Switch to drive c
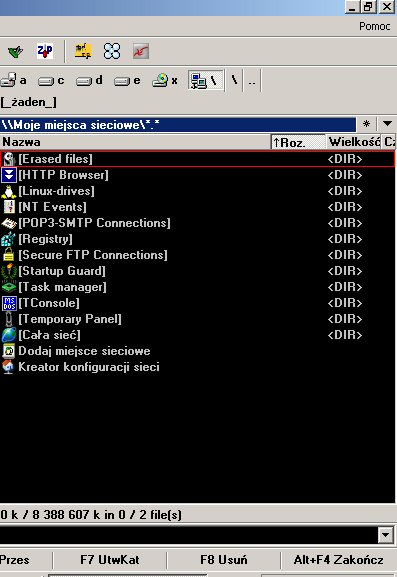 (51, 81)
